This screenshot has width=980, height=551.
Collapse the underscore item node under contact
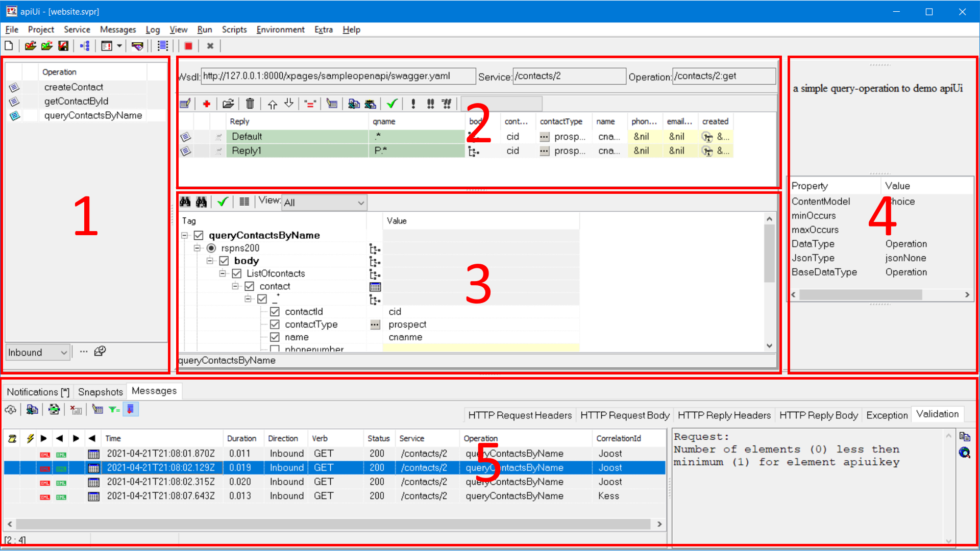[x=248, y=299]
